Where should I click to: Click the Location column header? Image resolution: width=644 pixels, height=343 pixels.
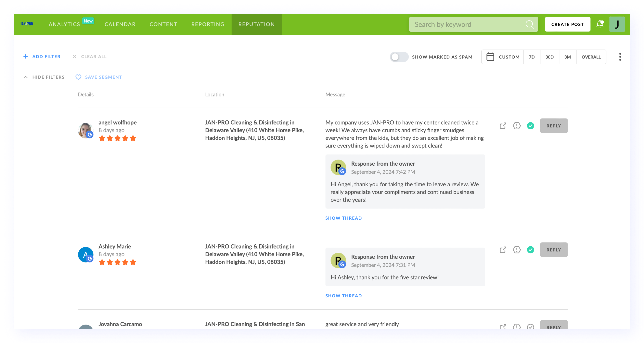coord(215,94)
